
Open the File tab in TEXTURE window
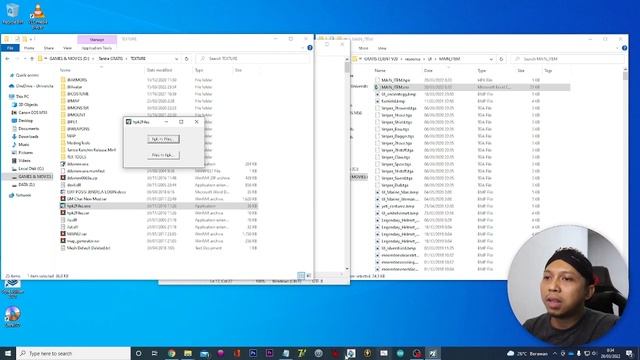pyautogui.click(x=10, y=48)
